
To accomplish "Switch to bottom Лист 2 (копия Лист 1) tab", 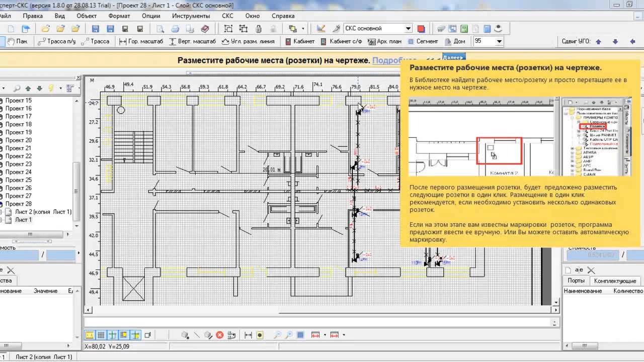I will (44, 357).
